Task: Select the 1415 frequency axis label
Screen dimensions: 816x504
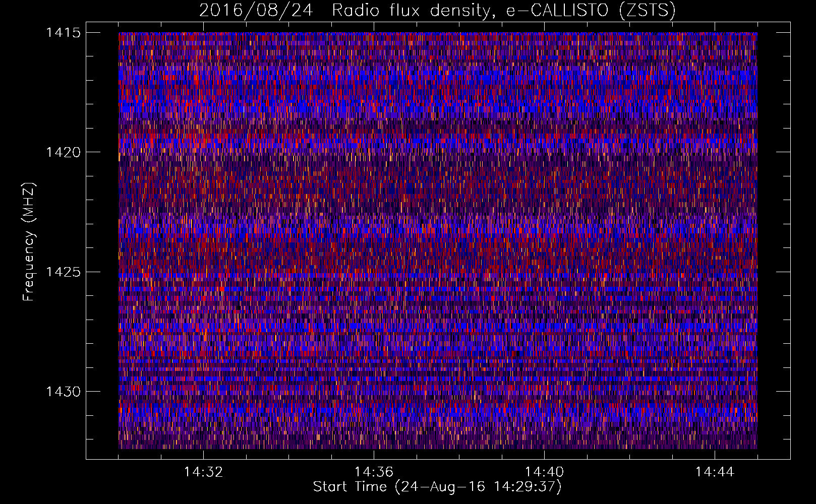Action: click(x=63, y=33)
